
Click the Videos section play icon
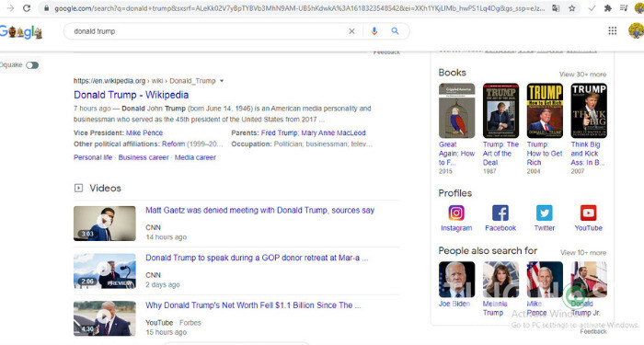(x=78, y=188)
